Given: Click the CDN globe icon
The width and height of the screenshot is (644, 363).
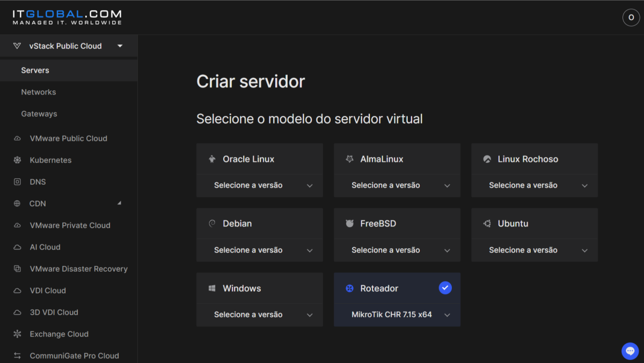Looking at the screenshot, I should click(17, 204).
